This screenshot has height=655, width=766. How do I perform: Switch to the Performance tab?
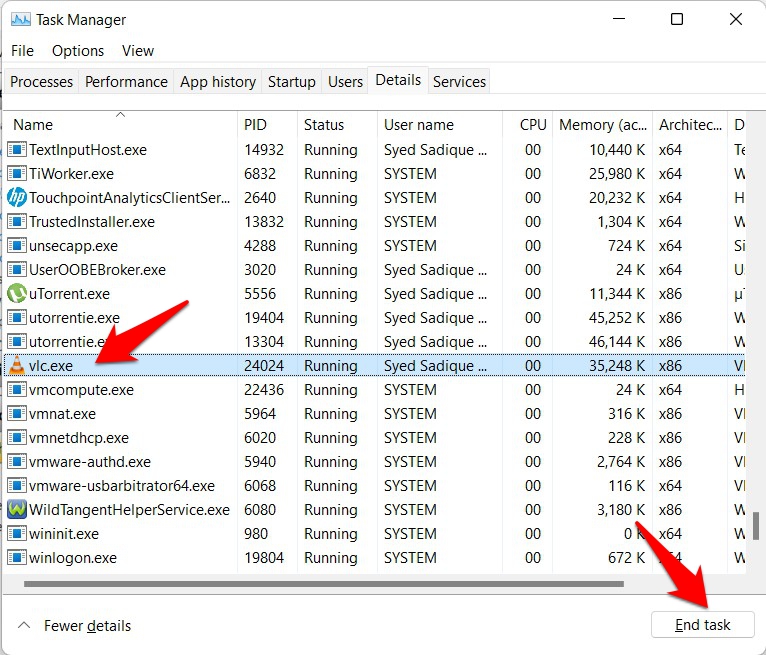click(x=126, y=82)
